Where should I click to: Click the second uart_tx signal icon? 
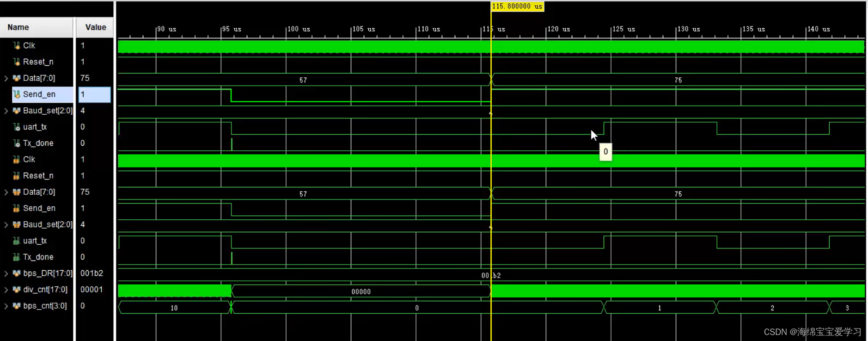tap(17, 241)
